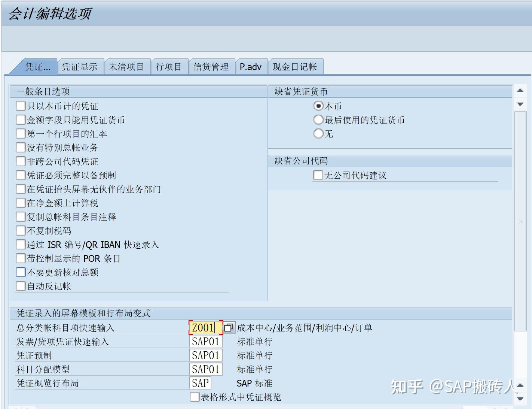Select the 最后使用的凭证货币 radio button

coord(318,119)
